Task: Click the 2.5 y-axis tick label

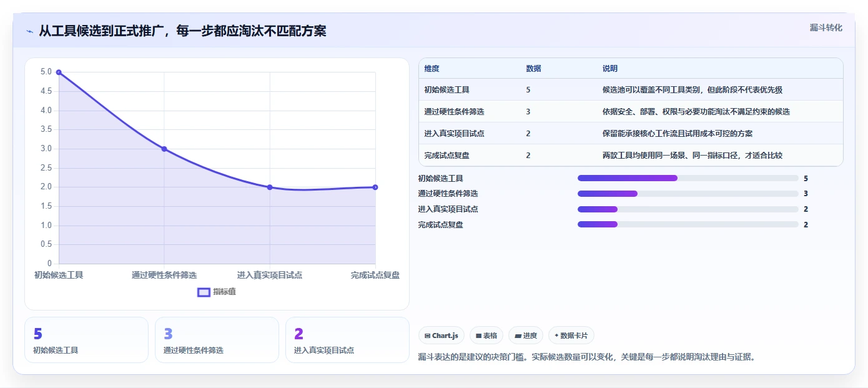Action: (x=47, y=168)
